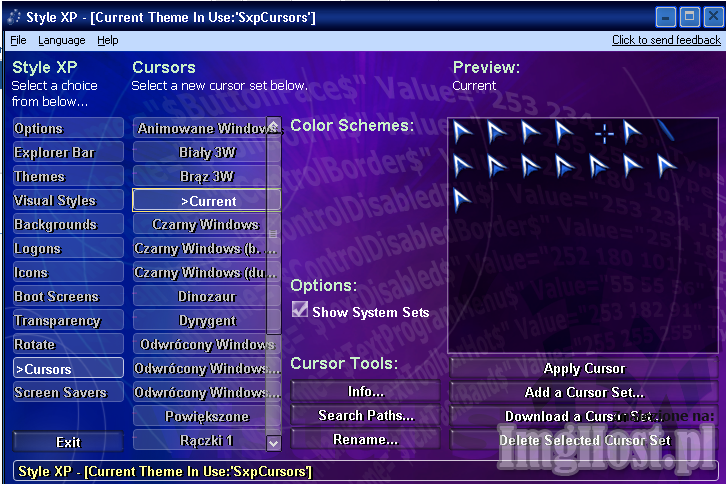Click the Rename... button
The height and width of the screenshot is (485, 726).
[365, 440]
